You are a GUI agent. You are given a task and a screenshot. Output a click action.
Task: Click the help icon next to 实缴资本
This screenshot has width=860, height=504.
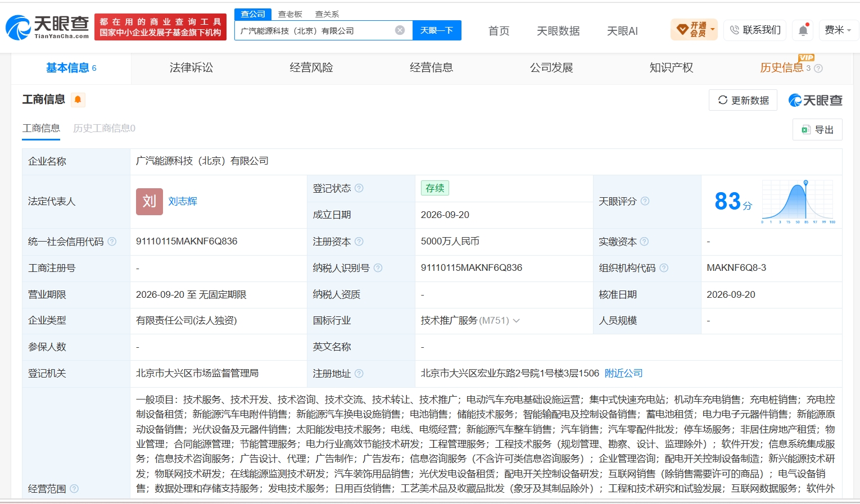pos(644,242)
